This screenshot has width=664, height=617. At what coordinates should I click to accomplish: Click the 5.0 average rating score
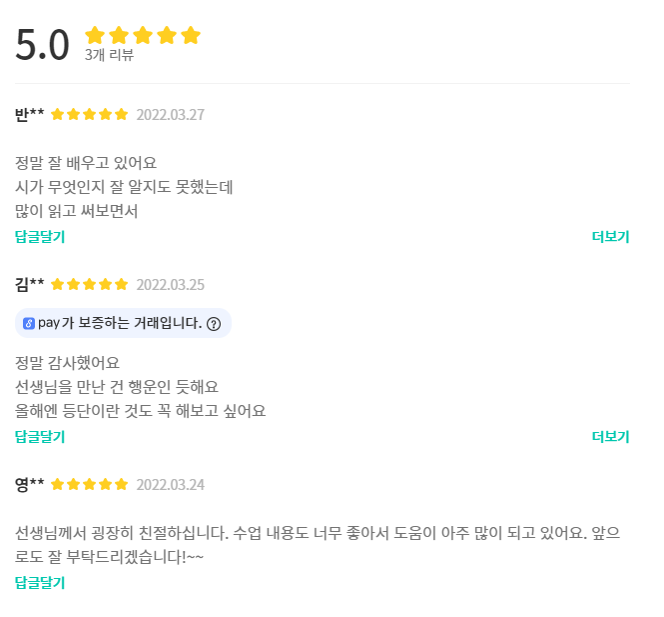pyautogui.click(x=43, y=45)
